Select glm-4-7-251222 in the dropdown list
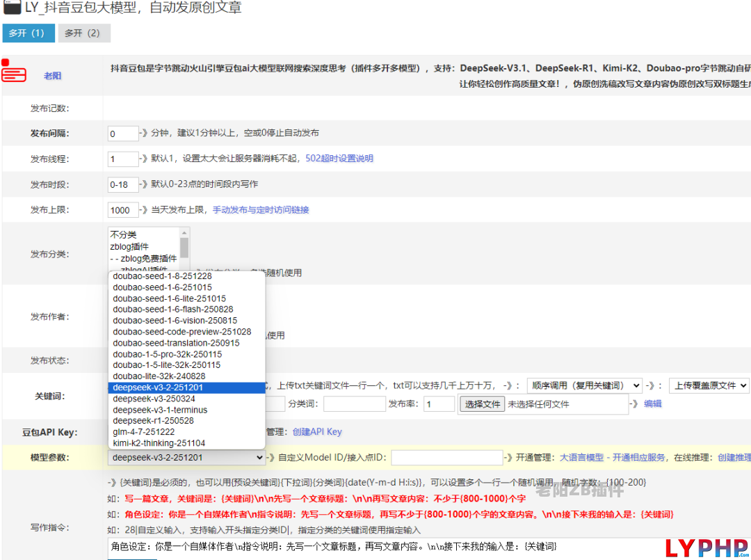Screen dimensions: 751x560 (x=143, y=432)
